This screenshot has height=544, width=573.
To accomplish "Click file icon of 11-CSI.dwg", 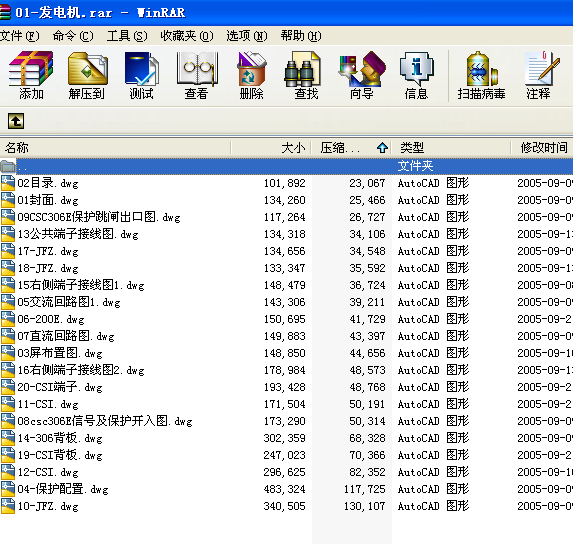I will tap(8, 404).
